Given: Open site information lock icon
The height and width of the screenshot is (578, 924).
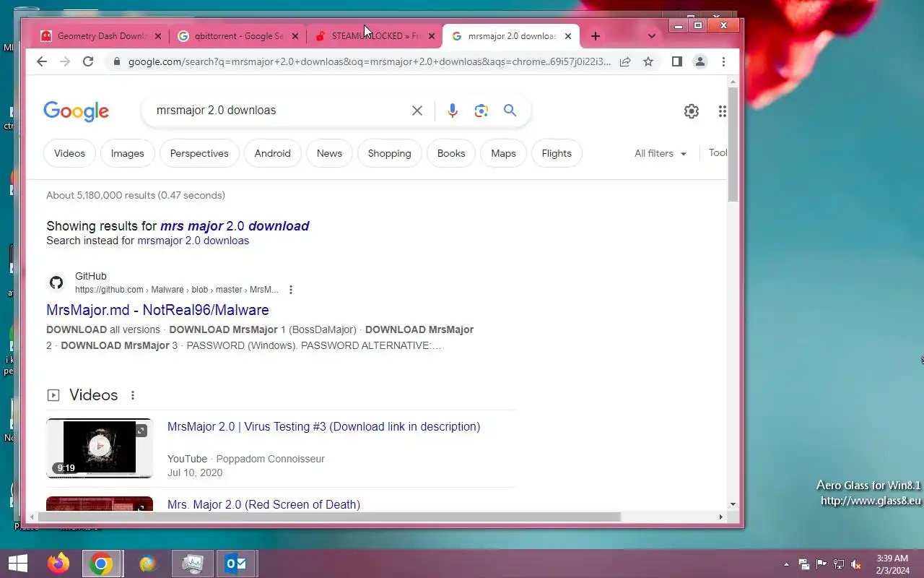Looking at the screenshot, I should [116, 61].
